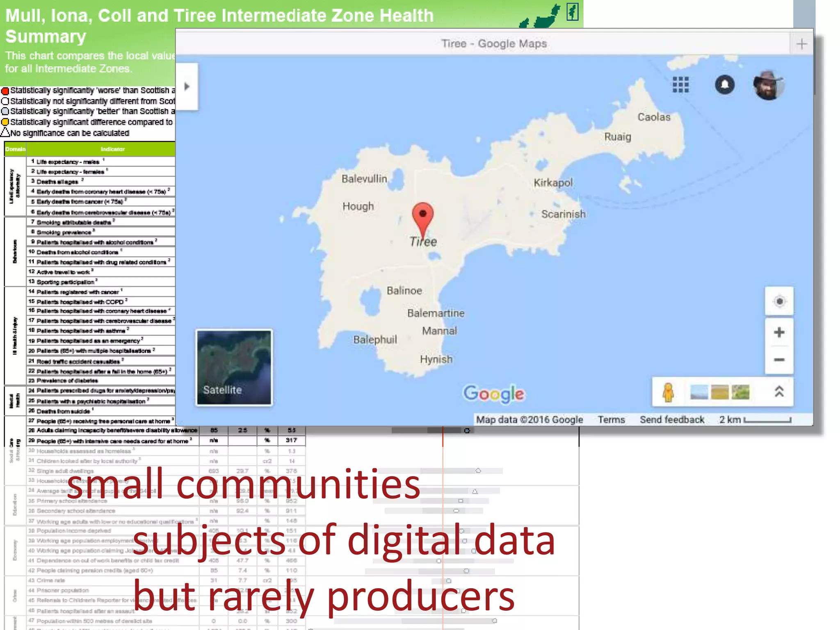Open the Google apps grid icon
Viewport: 840px width, 630px height.
[681, 85]
